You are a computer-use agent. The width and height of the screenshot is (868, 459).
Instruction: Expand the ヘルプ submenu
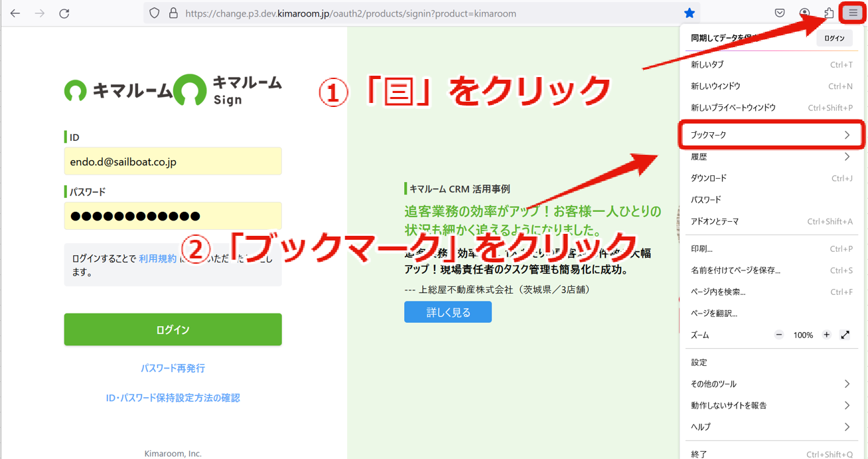click(x=771, y=426)
